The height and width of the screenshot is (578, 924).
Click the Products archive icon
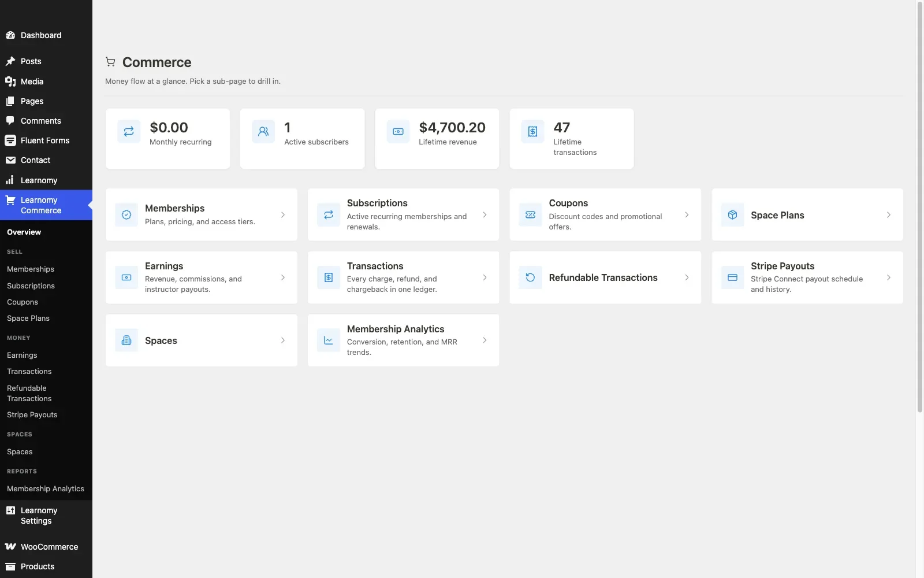coord(10,566)
